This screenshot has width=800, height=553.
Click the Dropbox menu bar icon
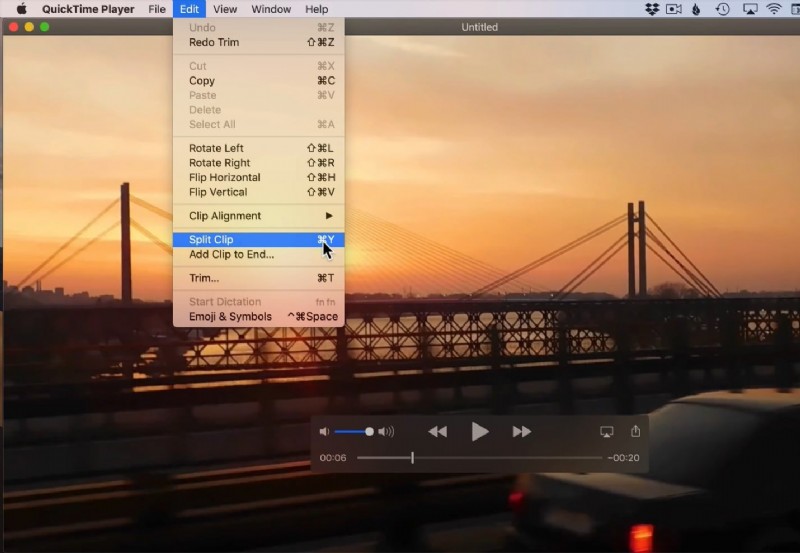[652, 9]
